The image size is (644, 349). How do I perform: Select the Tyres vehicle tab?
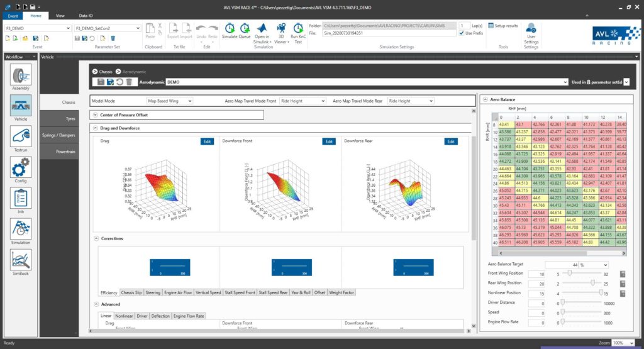pos(59,119)
